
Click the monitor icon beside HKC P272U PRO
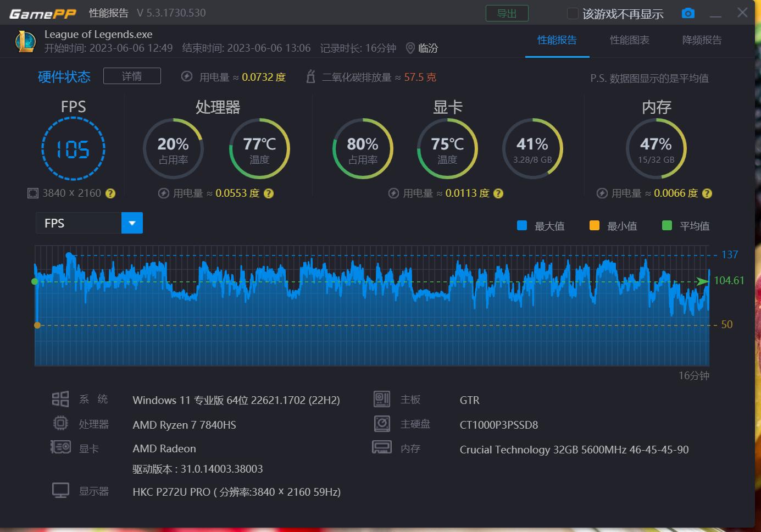point(60,489)
